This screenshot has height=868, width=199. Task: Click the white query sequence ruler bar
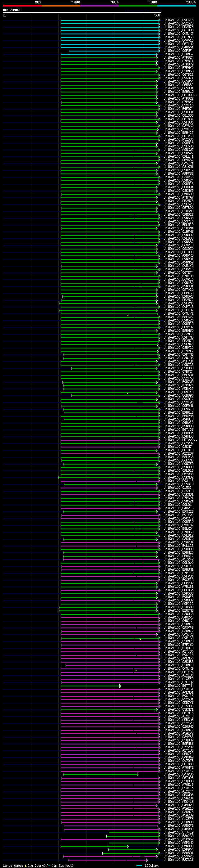(82, 13)
